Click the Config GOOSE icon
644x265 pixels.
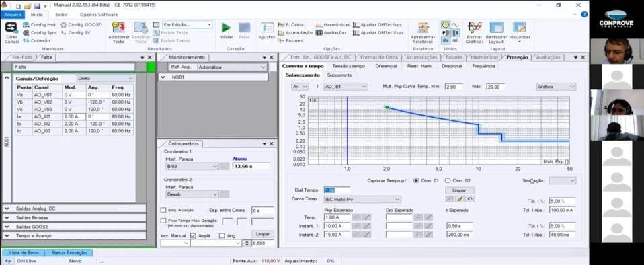click(63, 25)
